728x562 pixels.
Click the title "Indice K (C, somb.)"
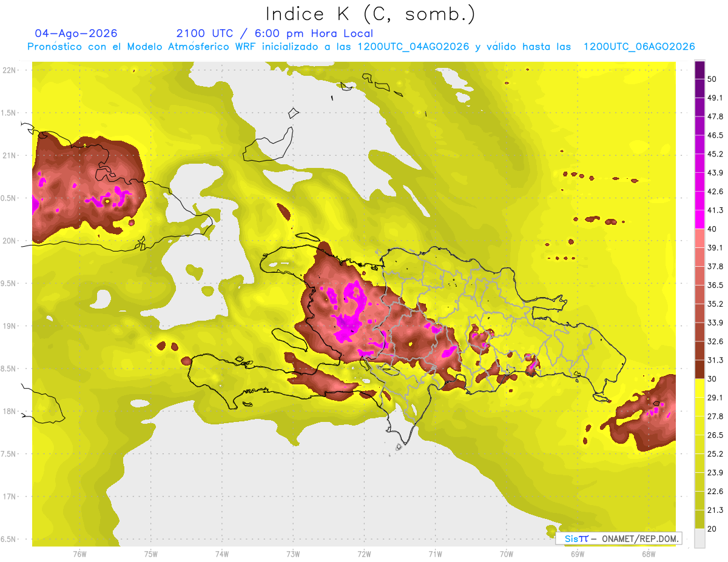tap(371, 14)
